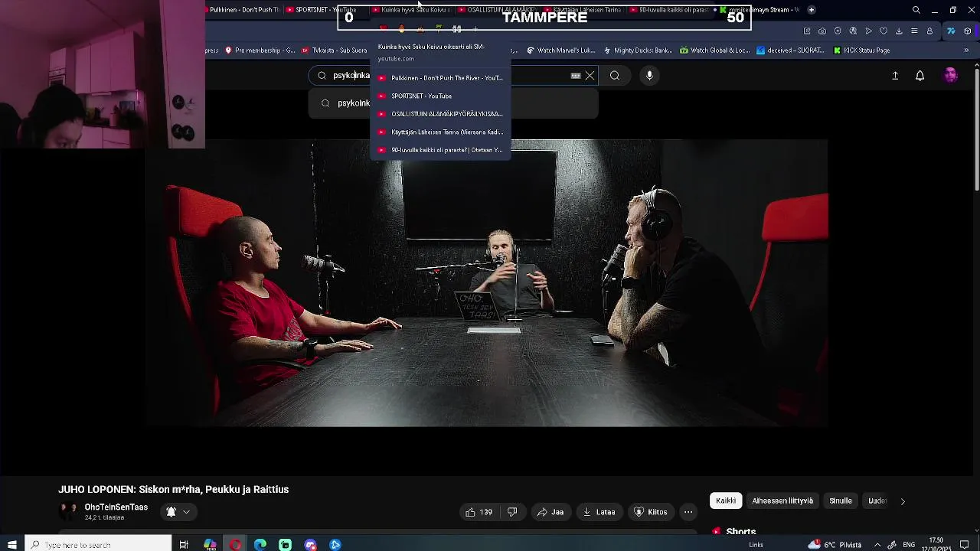Screen dimensions: 980x551
Task: Select the Aiheeseen liittyviä filter chip
Action: (x=782, y=500)
